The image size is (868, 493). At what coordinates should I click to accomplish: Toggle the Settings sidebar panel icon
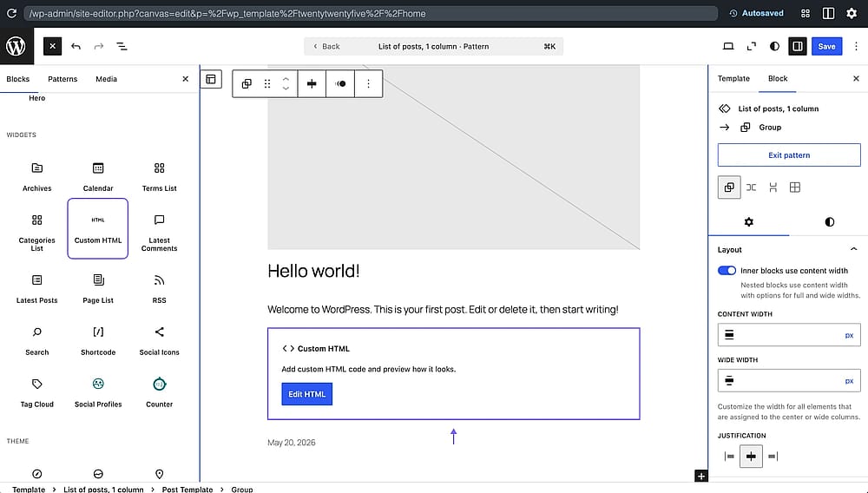(x=798, y=47)
